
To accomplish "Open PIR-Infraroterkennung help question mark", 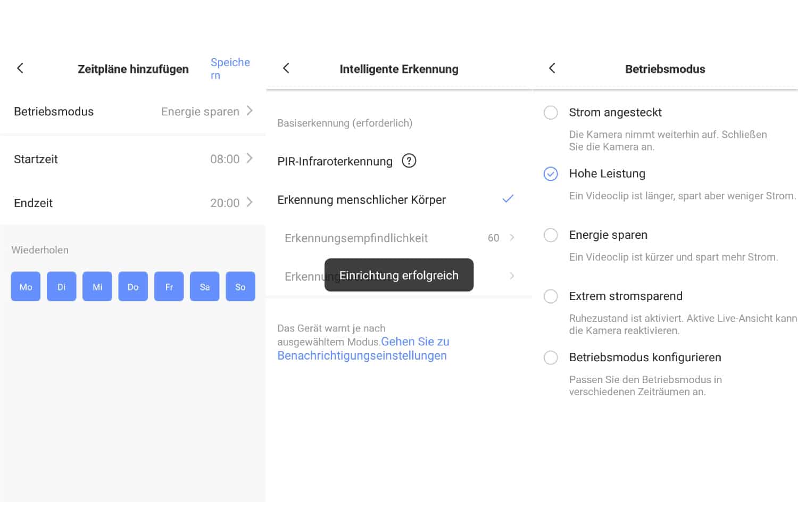I will tap(409, 161).
